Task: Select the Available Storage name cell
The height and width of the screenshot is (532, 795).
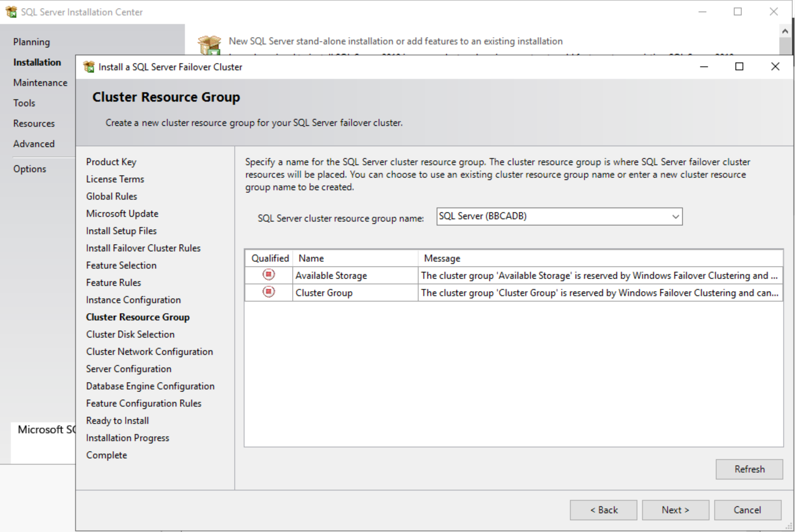Action: (355, 275)
